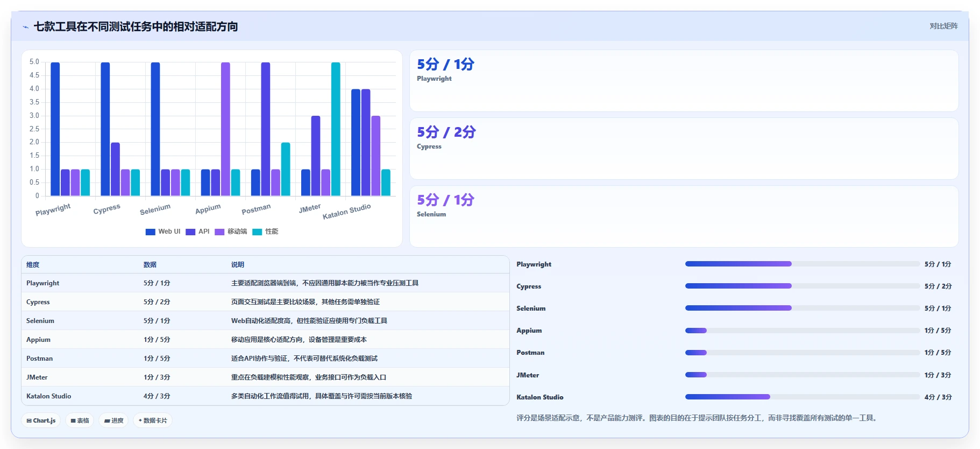Toggle the API legend series
Viewport: 980px width, 449px height.
click(x=197, y=231)
